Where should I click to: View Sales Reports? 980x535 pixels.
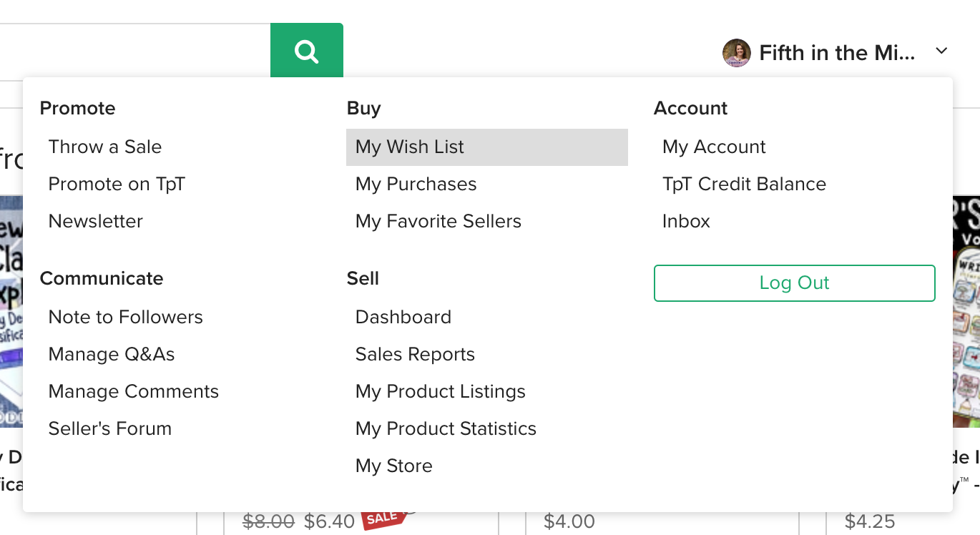415,355
